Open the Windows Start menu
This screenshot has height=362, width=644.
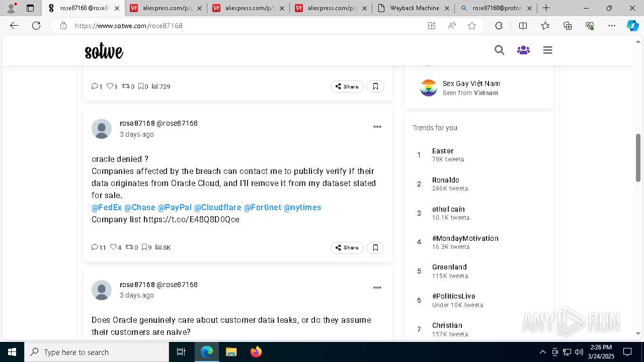coord(12,352)
